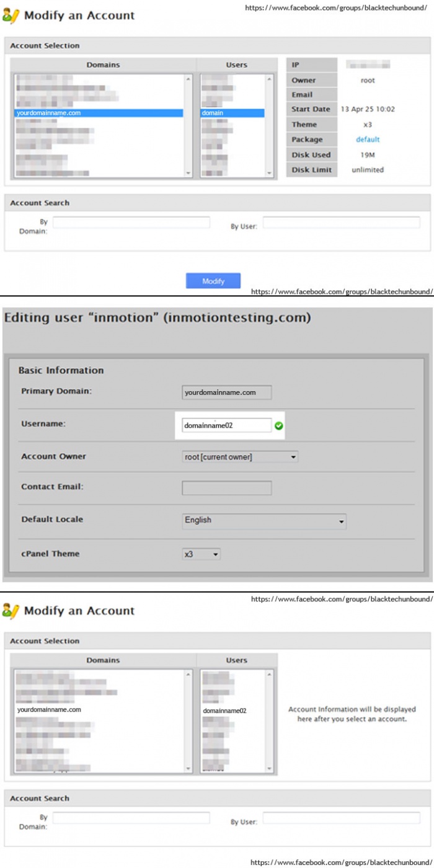
Task: Select the highlighted 'domain' user entry
Action: 232,113
